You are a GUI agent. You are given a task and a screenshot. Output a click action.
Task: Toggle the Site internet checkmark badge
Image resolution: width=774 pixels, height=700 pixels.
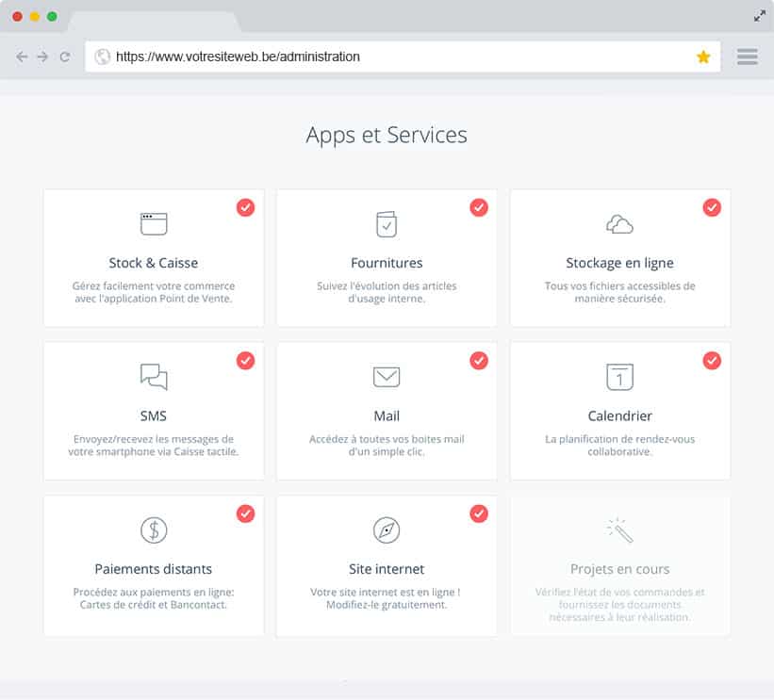[x=479, y=513]
